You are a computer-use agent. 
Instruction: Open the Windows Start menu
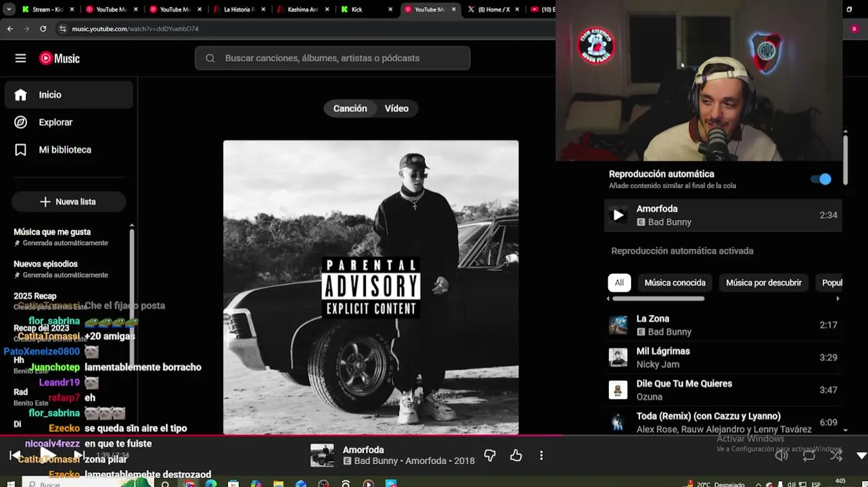pyautogui.click(x=10, y=484)
